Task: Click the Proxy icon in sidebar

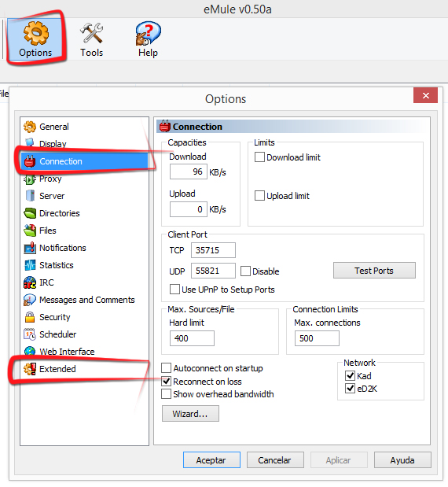Action: click(x=30, y=179)
